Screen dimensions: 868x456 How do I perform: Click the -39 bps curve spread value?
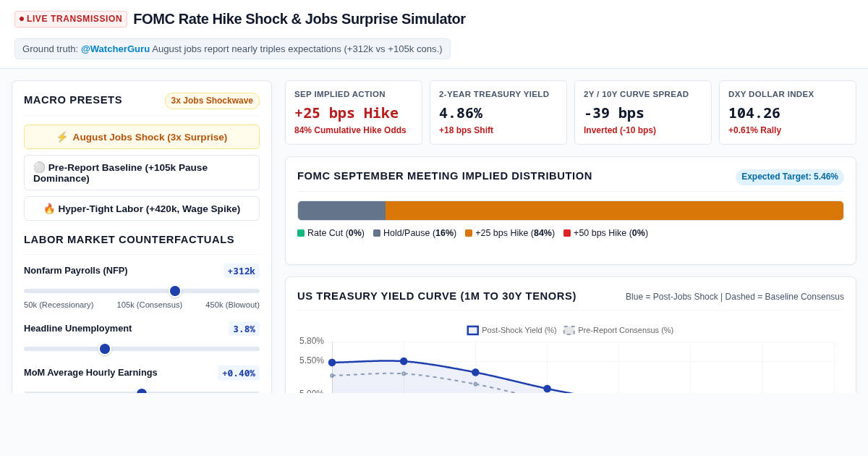pos(614,113)
